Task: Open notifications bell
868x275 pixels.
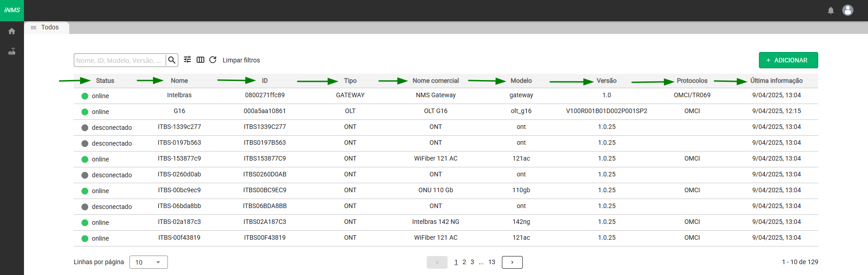Action: tap(831, 10)
